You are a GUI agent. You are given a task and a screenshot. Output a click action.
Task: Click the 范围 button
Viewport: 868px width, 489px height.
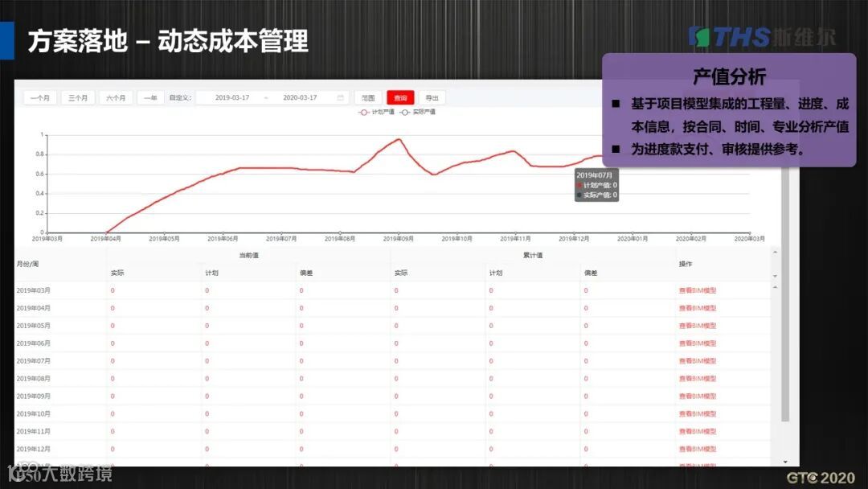tap(368, 98)
